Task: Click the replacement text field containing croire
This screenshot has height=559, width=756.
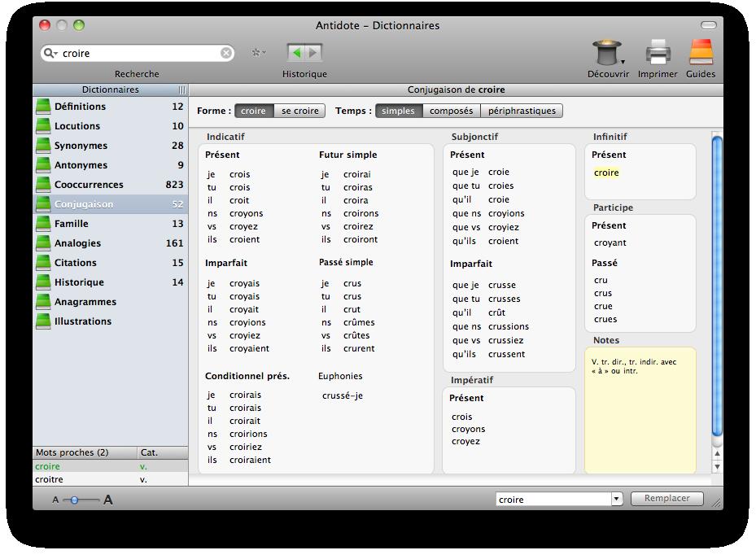Action: pos(553,500)
